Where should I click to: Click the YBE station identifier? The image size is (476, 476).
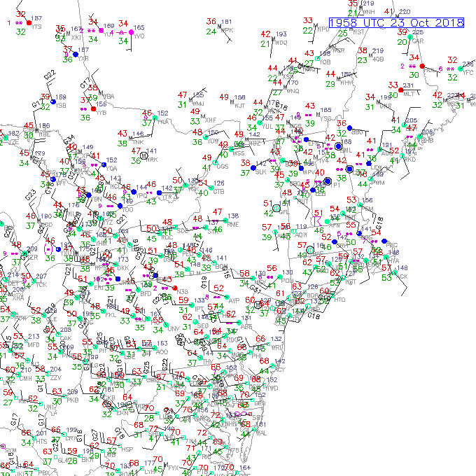pos(45,134)
